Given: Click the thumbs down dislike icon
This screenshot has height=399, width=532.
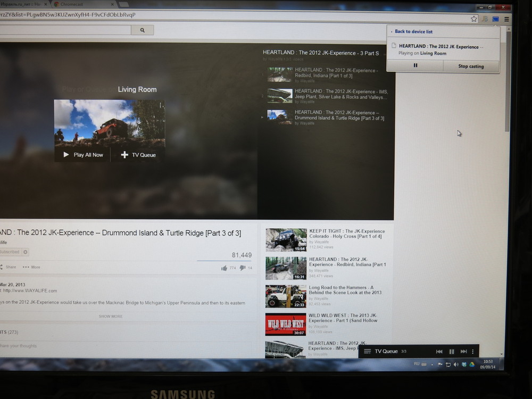Looking at the screenshot, I should (x=242, y=268).
